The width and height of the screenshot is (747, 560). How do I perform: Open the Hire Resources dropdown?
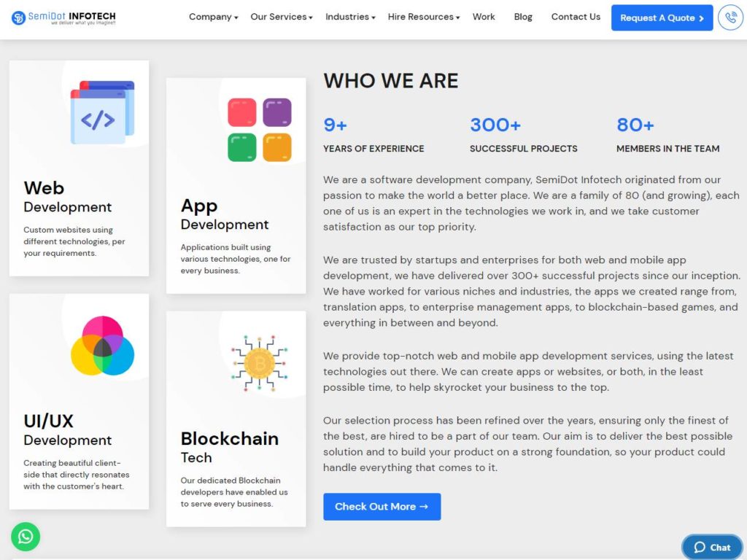pos(424,17)
